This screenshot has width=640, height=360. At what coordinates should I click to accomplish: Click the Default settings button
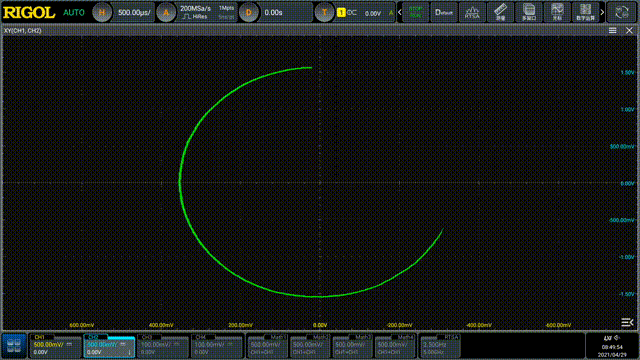point(444,12)
